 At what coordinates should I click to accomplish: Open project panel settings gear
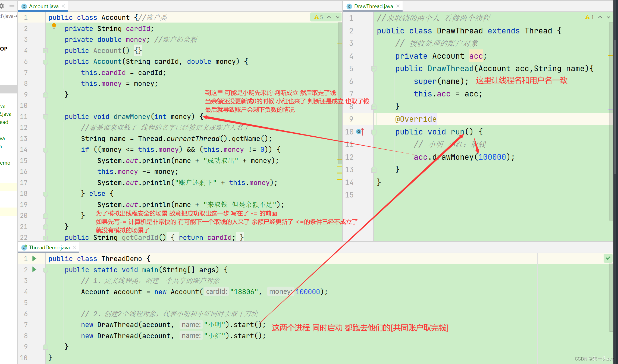click(x=2, y=6)
